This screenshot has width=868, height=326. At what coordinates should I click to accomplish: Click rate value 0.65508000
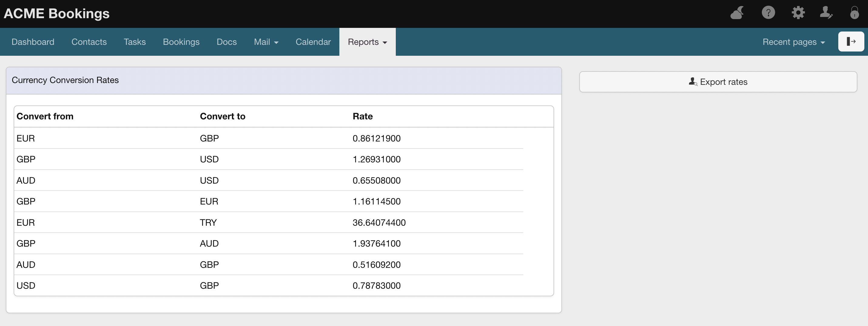point(376,181)
